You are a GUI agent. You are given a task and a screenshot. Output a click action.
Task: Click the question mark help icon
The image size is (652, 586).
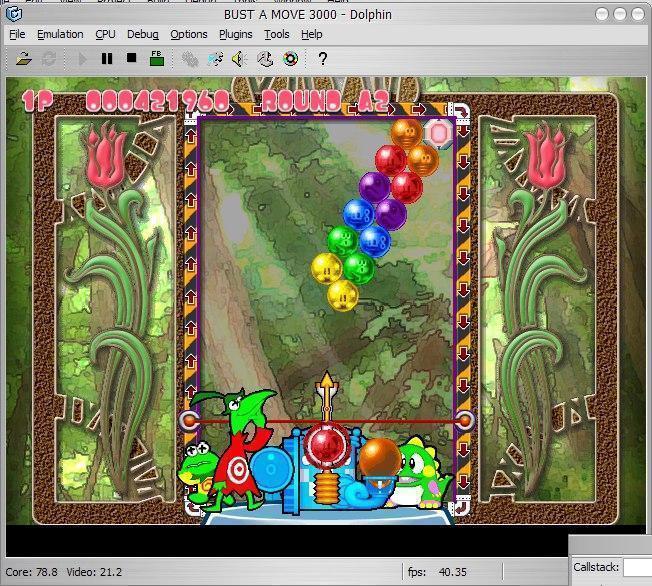coord(322,59)
